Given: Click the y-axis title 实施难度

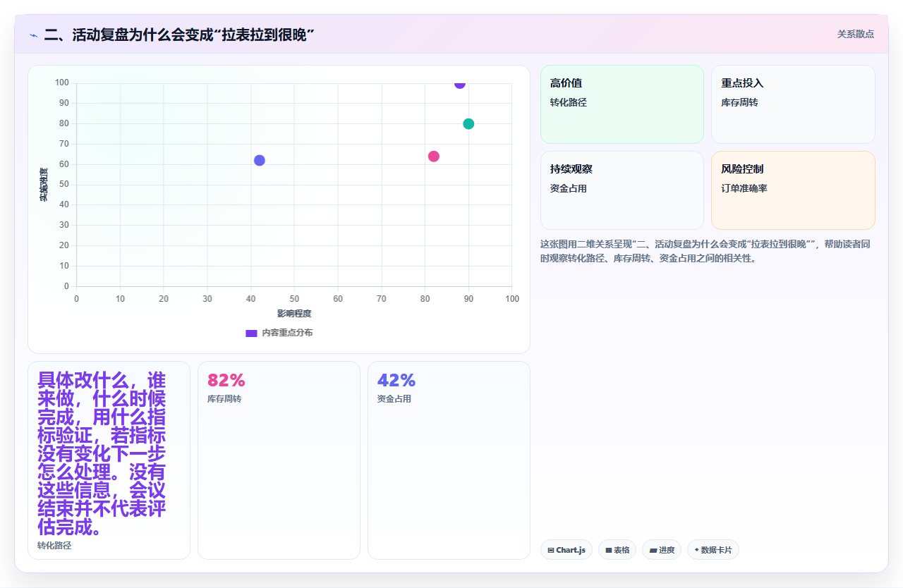Looking at the screenshot, I should tap(44, 185).
